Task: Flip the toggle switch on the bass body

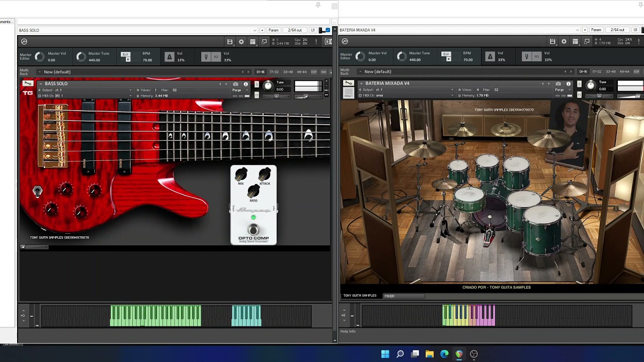Action: (x=37, y=192)
